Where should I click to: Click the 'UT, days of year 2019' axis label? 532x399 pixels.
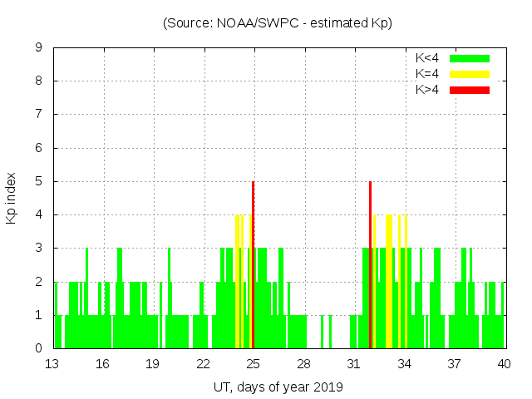coord(278,387)
